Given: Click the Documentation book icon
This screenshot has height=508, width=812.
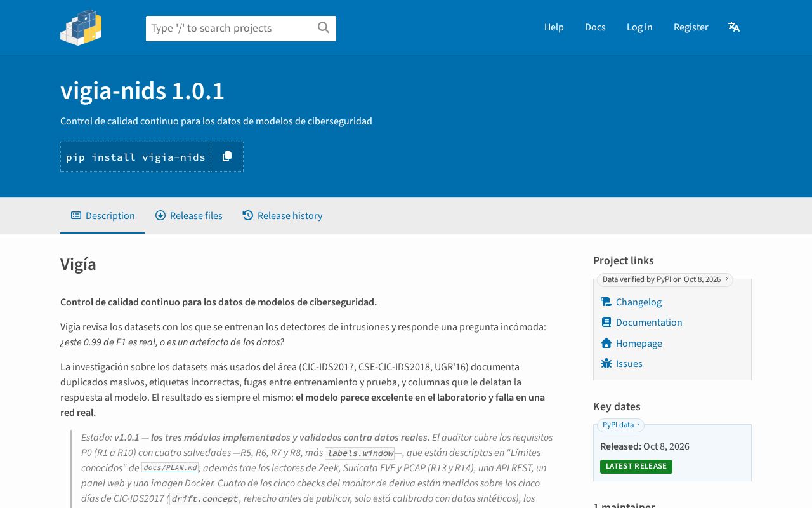Looking at the screenshot, I should pyautogui.click(x=606, y=323).
